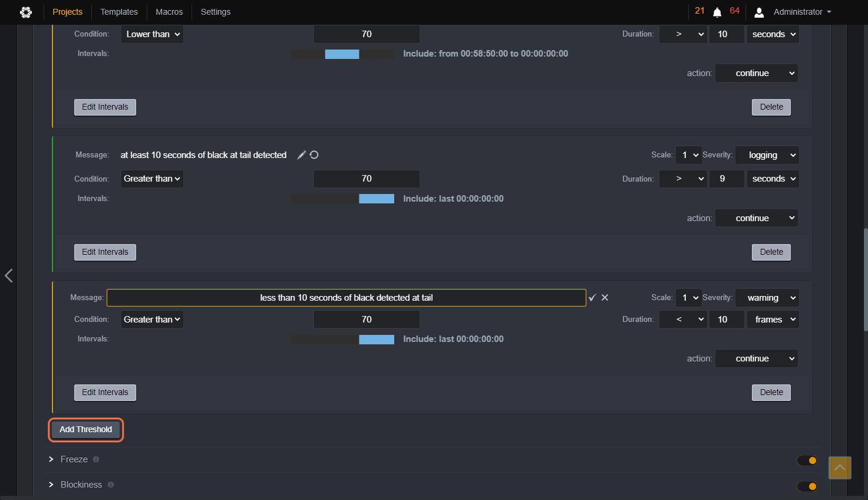Delete the logging severity threshold

pos(771,252)
